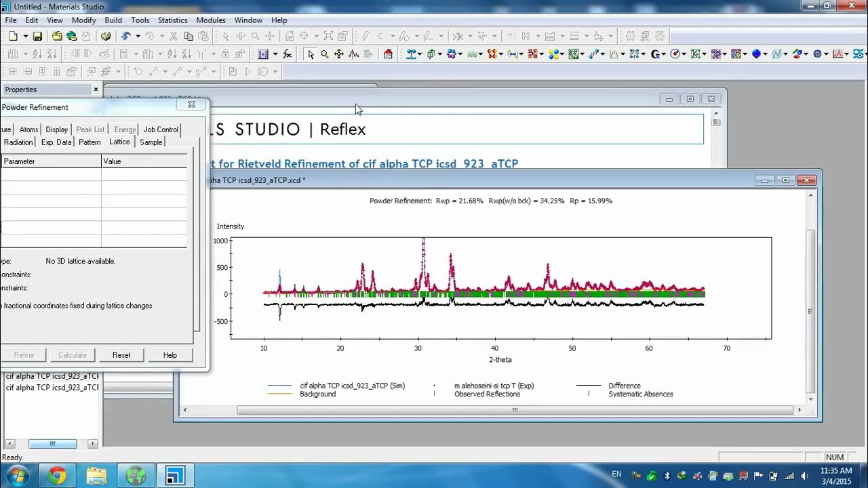Screen dimensions: 868x488
Task: Open dropdown beside green waves icon
Action: pos(481,54)
